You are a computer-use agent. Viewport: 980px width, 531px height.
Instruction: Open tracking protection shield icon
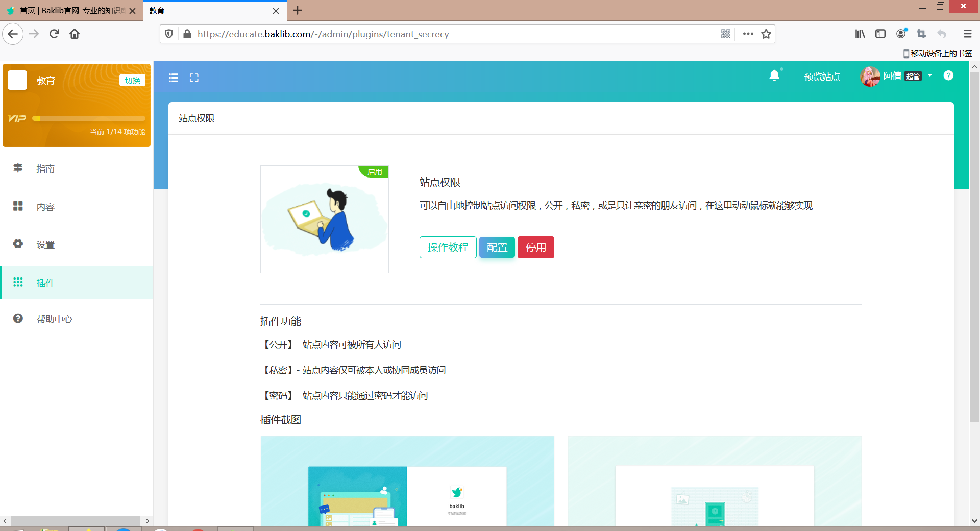pyautogui.click(x=169, y=34)
